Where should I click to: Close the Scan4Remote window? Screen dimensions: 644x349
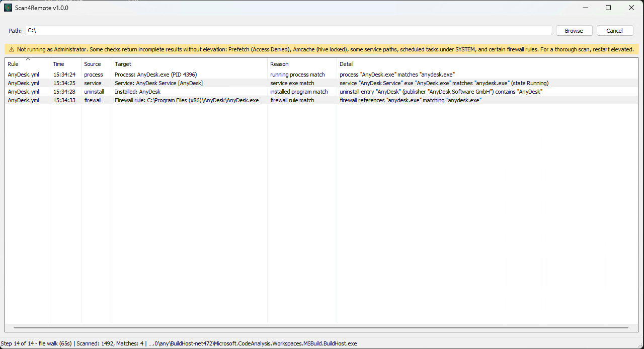(631, 8)
